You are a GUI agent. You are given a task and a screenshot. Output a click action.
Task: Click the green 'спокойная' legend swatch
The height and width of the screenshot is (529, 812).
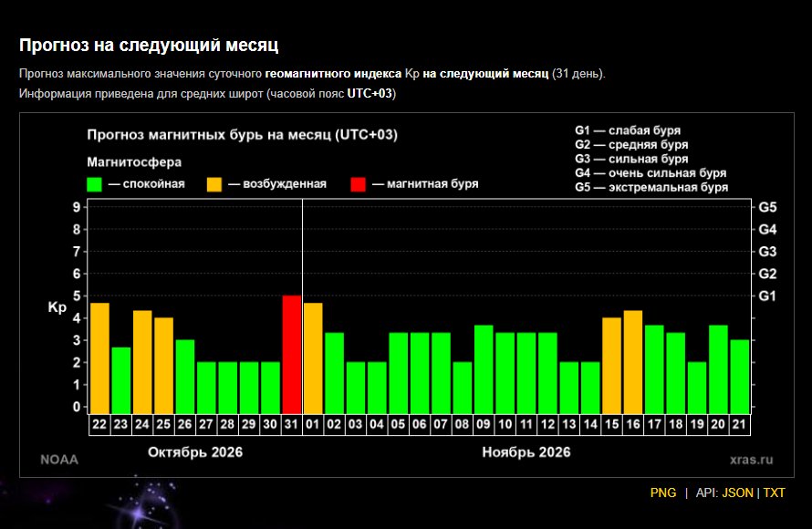pos(94,184)
